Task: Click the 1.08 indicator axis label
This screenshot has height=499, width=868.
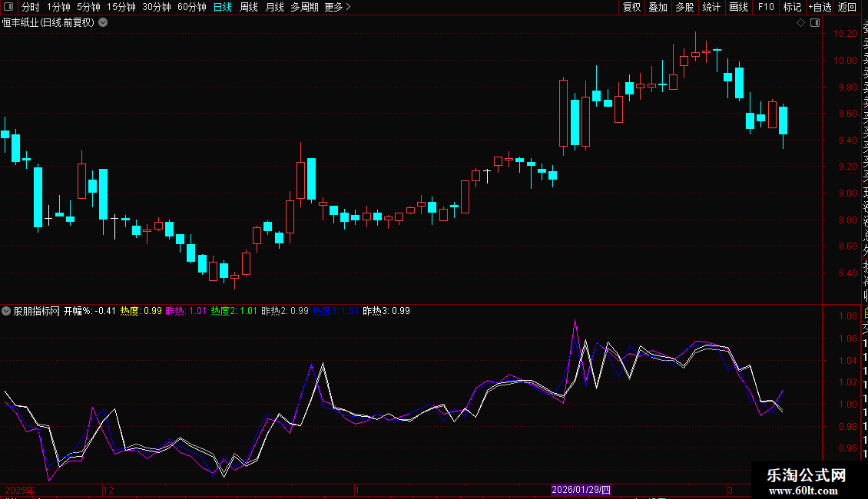Action: tap(847, 316)
